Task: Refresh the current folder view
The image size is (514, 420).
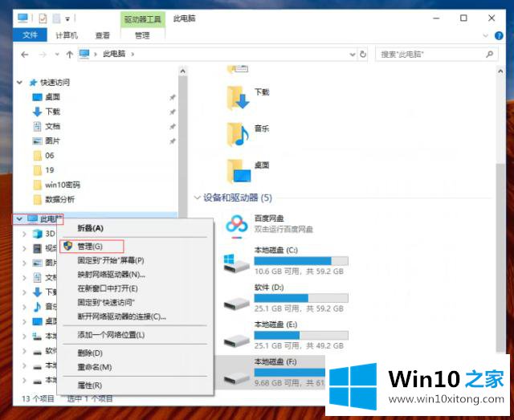Action: point(362,54)
